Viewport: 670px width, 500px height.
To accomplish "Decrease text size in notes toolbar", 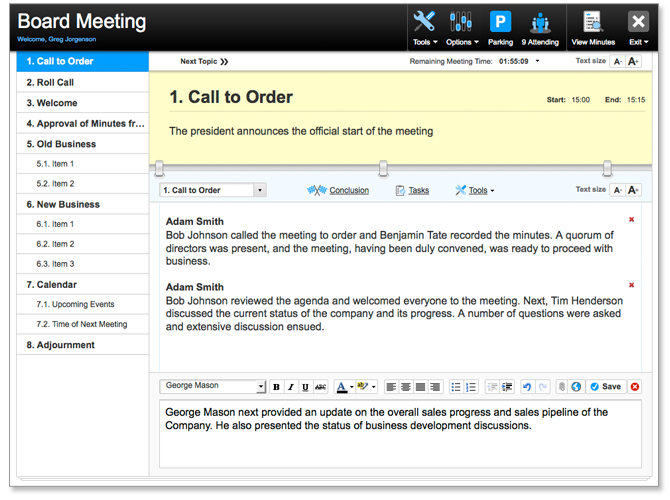I will coord(617,190).
